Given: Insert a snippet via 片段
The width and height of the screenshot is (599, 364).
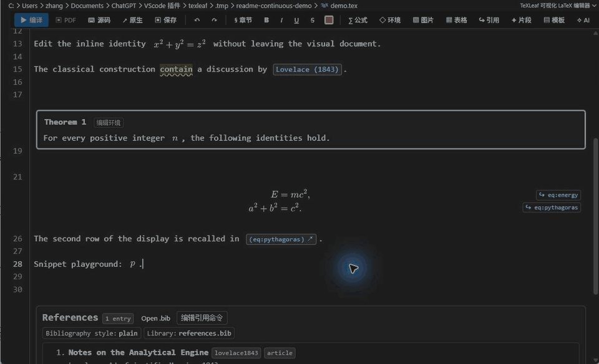Looking at the screenshot, I should click(522, 20).
